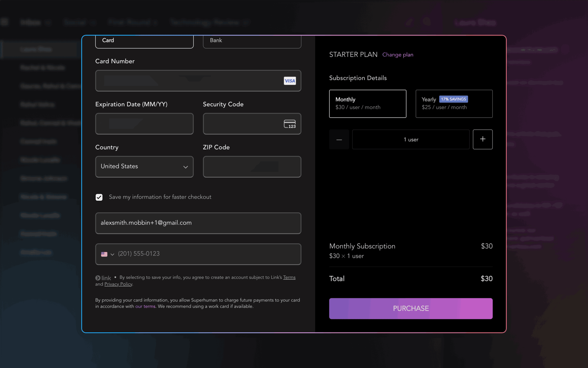Viewport: 588px width, 368px height.
Task: Click the '1 user' quantity field
Action: [411, 139]
